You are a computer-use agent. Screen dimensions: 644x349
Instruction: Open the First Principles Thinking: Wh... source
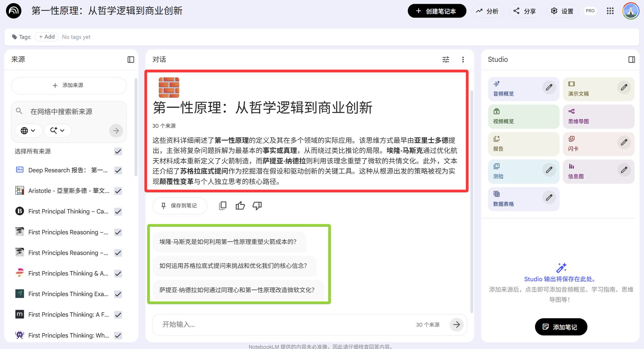pos(69,335)
